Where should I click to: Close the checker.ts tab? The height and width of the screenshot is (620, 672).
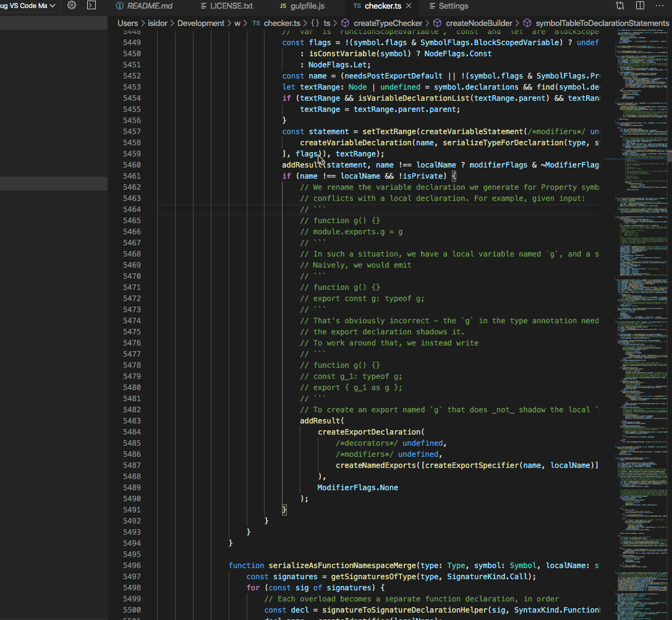click(409, 6)
